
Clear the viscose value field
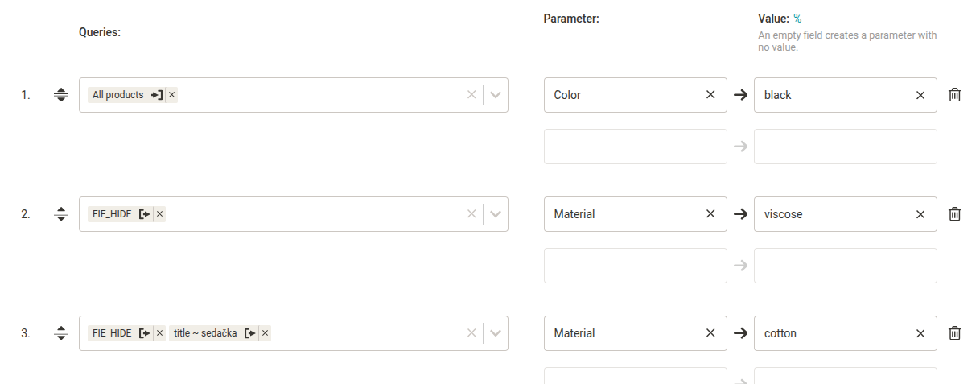click(x=920, y=214)
